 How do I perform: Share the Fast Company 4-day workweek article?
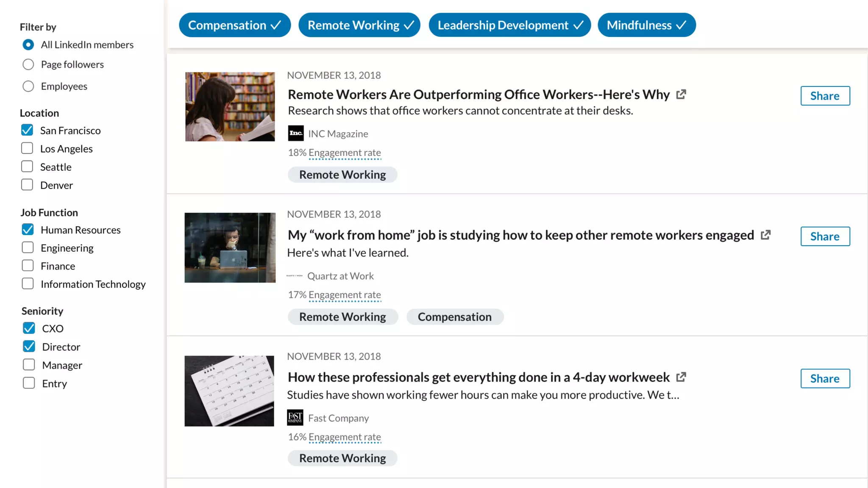click(825, 378)
